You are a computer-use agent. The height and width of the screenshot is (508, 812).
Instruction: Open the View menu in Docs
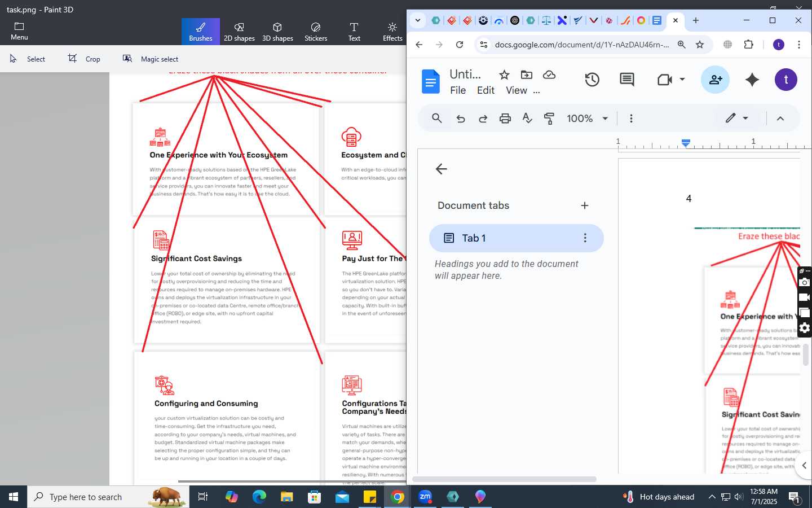517,90
